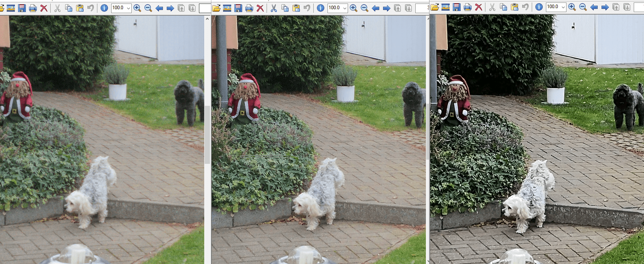Open the left window's 100.0 zoom dropdown
This screenshot has width=644, height=264.
click(x=128, y=8)
